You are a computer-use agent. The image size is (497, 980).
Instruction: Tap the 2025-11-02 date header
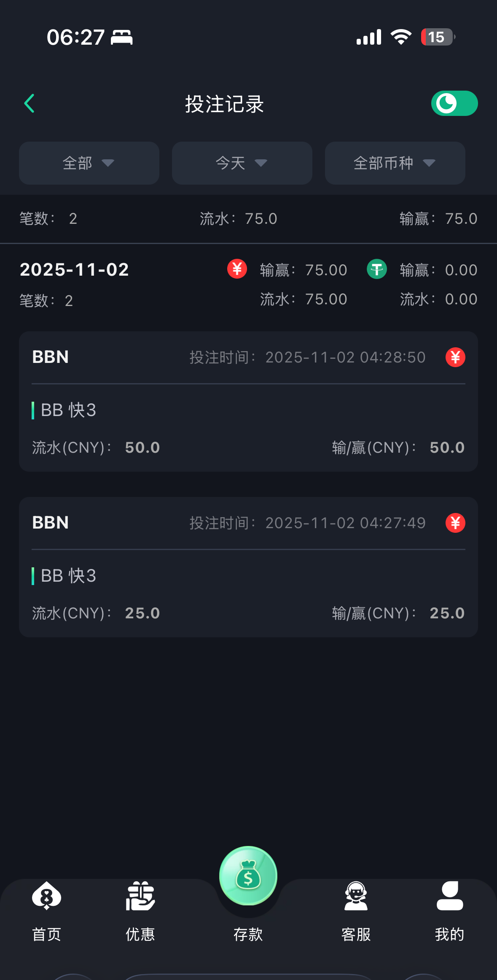coord(74,270)
